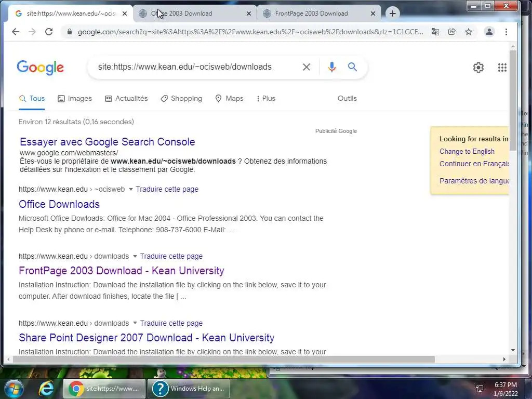This screenshot has height=399, width=532.
Task: Close the Office 2003 Download tab
Action: click(x=249, y=14)
